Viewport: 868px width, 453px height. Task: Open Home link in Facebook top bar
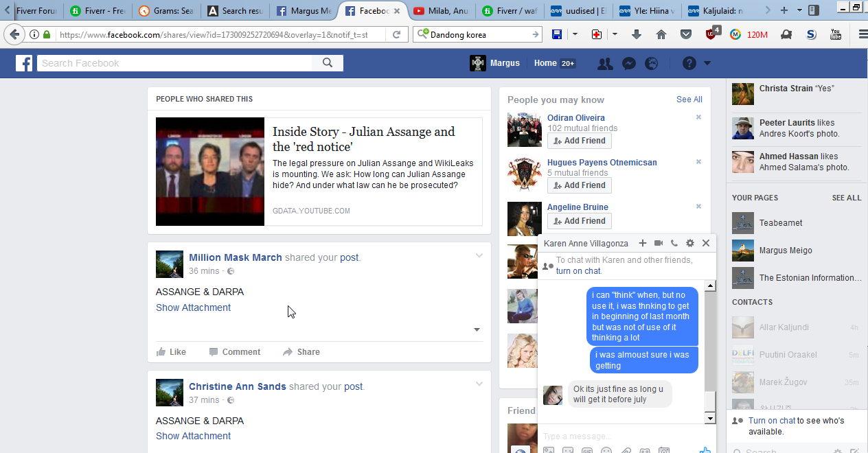click(x=545, y=63)
